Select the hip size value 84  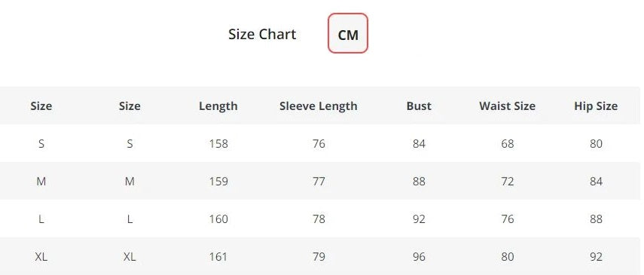pos(596,182)
